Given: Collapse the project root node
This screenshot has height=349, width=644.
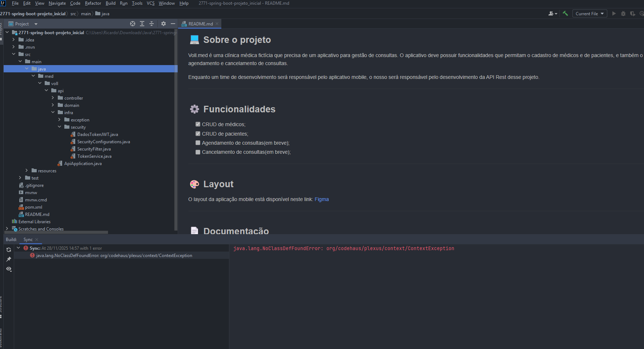Looking at the screenshot, I should pos(7,32).
